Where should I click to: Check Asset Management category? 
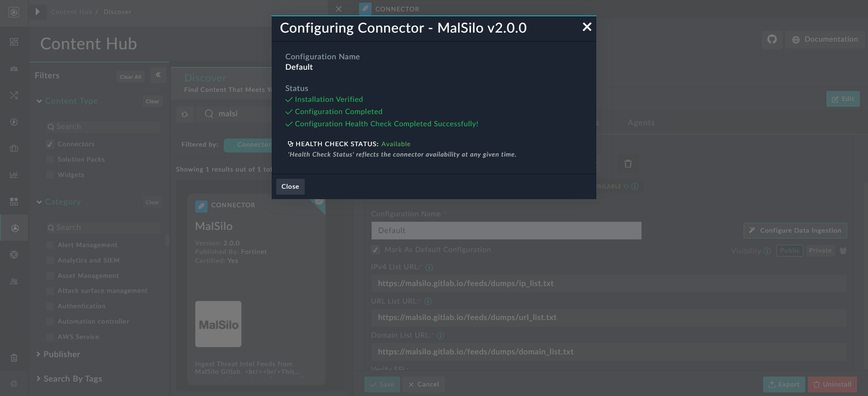pyautogui.click(x=50, y=276)
